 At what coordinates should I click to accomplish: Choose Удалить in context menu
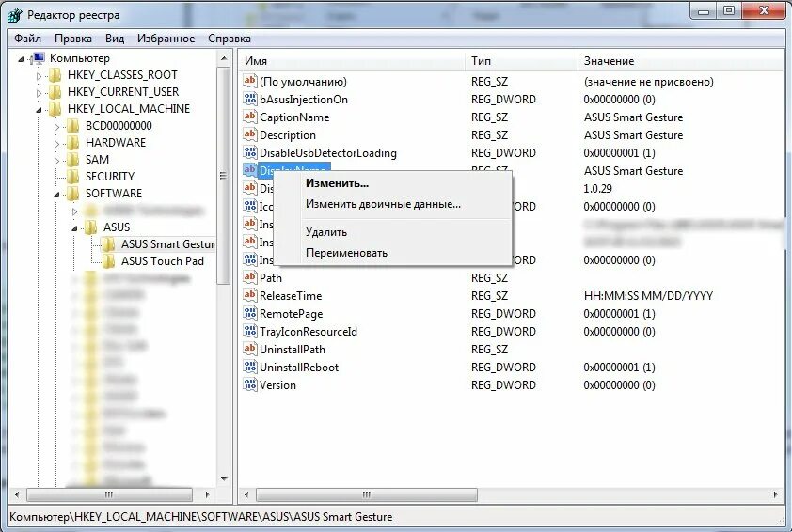(393, 232)
